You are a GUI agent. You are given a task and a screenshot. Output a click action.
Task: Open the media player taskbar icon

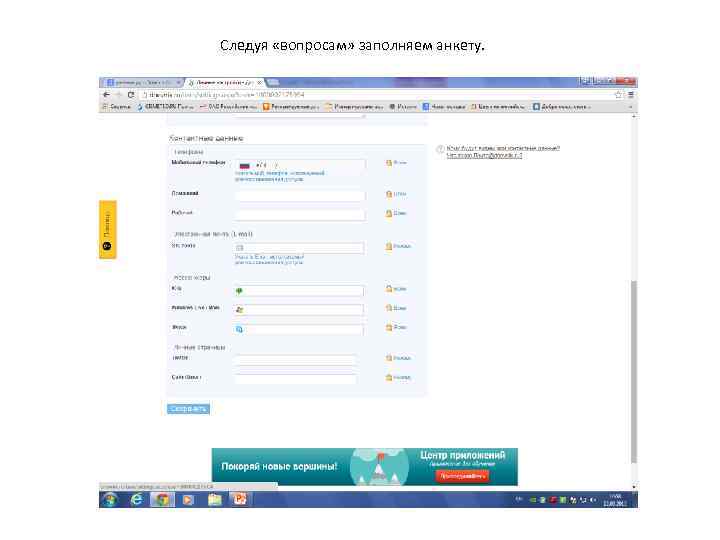click(188, 500)
